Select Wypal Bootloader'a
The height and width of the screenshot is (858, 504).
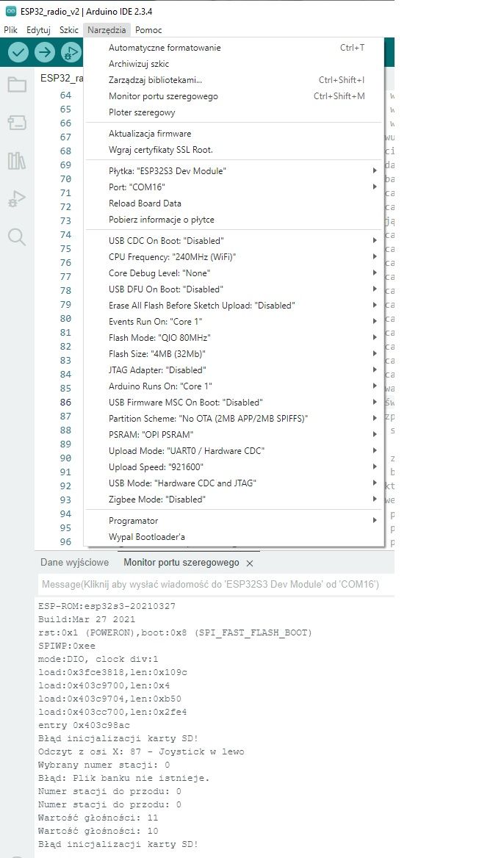click(234, 537)
